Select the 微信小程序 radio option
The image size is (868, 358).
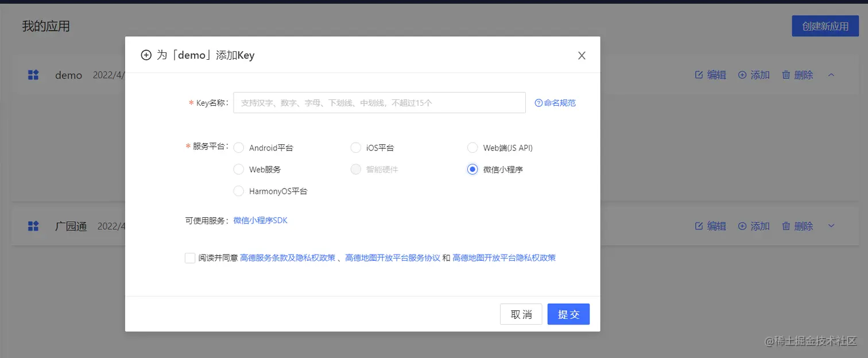(x=472, y=170)
